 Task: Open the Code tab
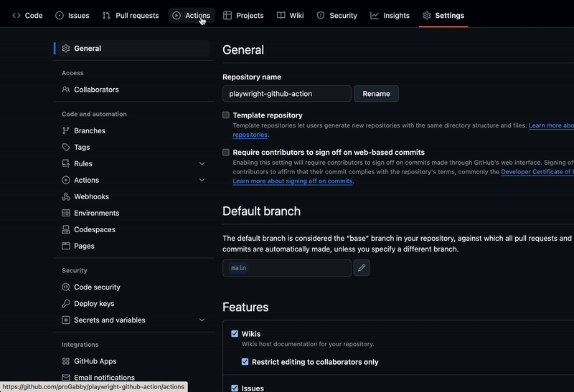point(27,15)
